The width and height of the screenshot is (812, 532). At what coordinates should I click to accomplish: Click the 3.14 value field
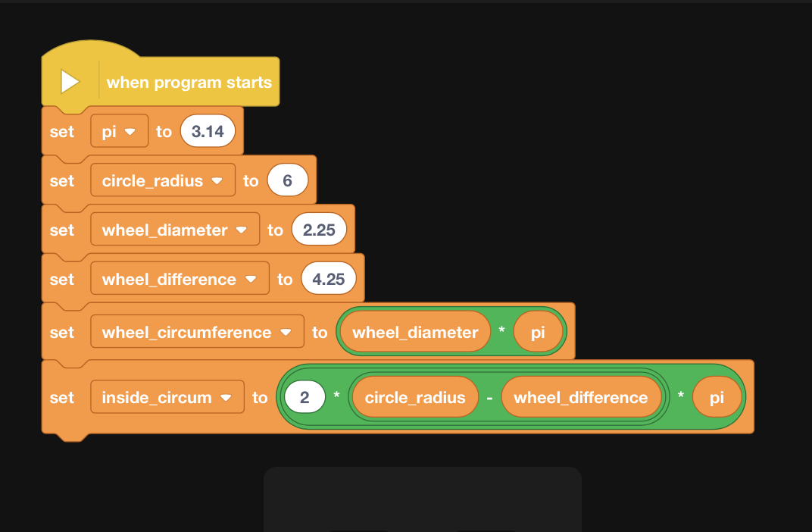(208, 131)
